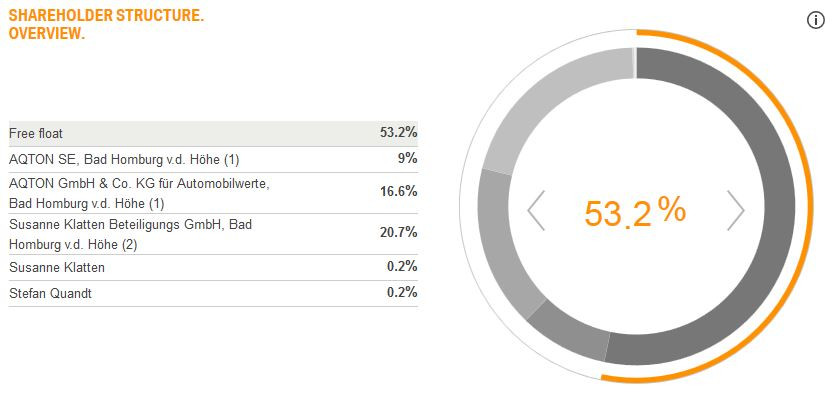Viewport: 837px width, 407px height.
Task: Click the AQTON GmbH & Co. KG row
Action: pyautogui.click(x=139, y=192)
